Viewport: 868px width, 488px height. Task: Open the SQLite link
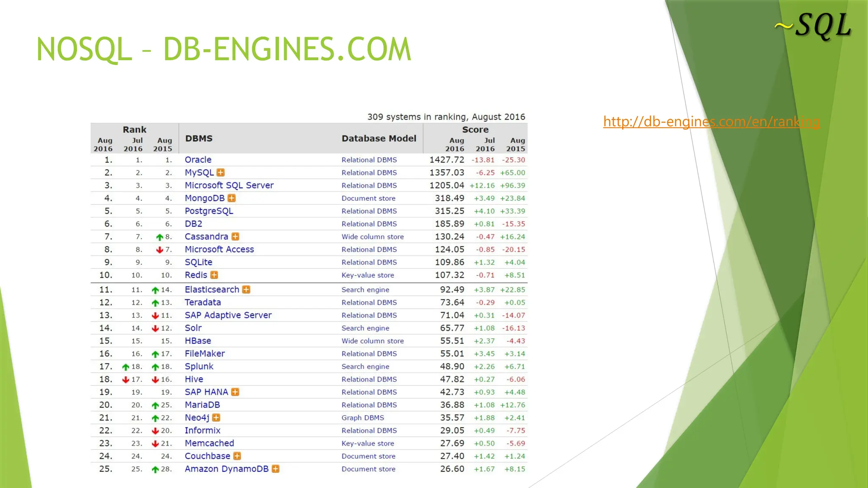tap(198, 262)
